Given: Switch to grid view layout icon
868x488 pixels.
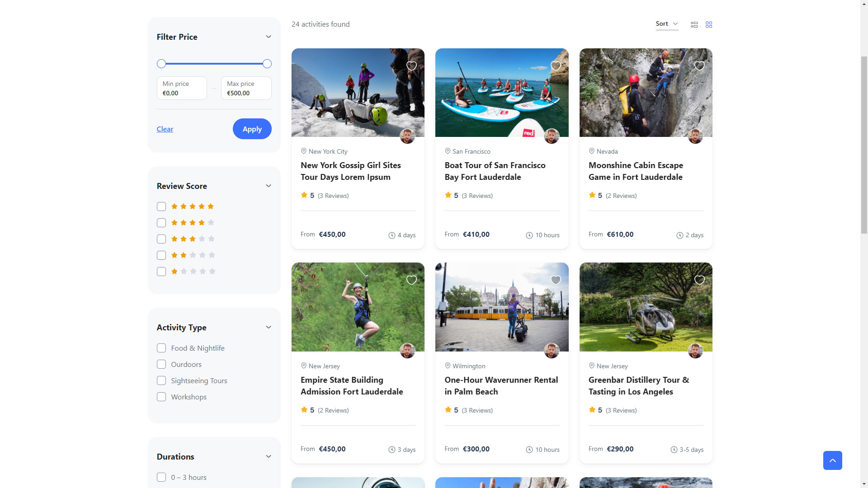Looking at the screenshot, I should coord(709,25).
